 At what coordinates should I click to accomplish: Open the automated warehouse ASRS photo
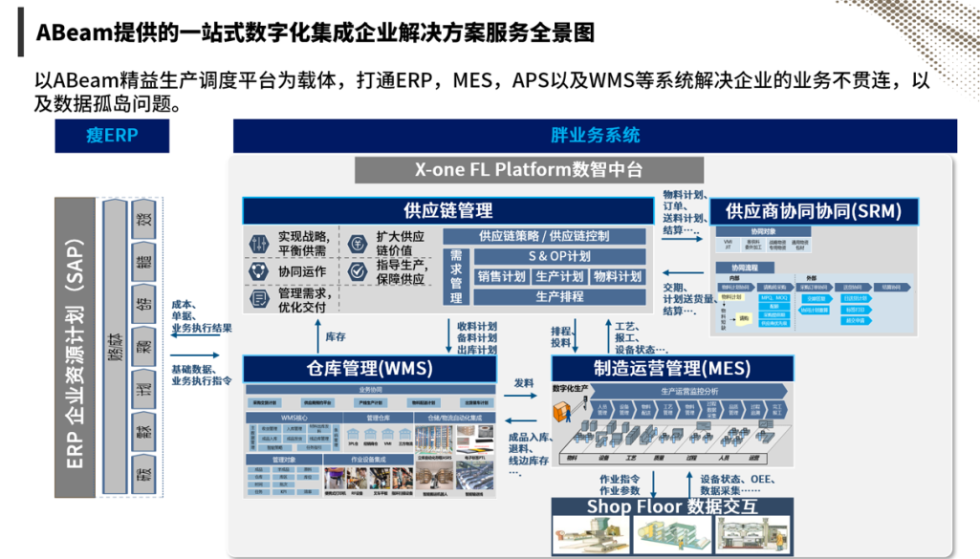(434, 440)
